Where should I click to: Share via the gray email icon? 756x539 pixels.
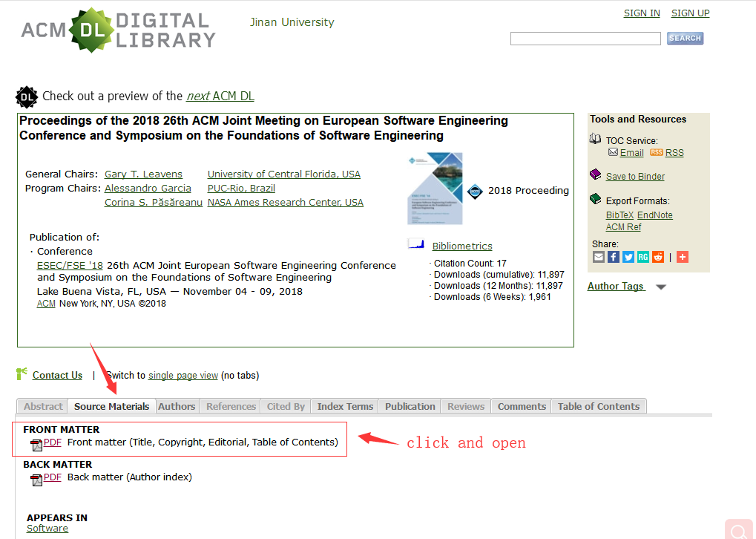[x=598, y=257]
